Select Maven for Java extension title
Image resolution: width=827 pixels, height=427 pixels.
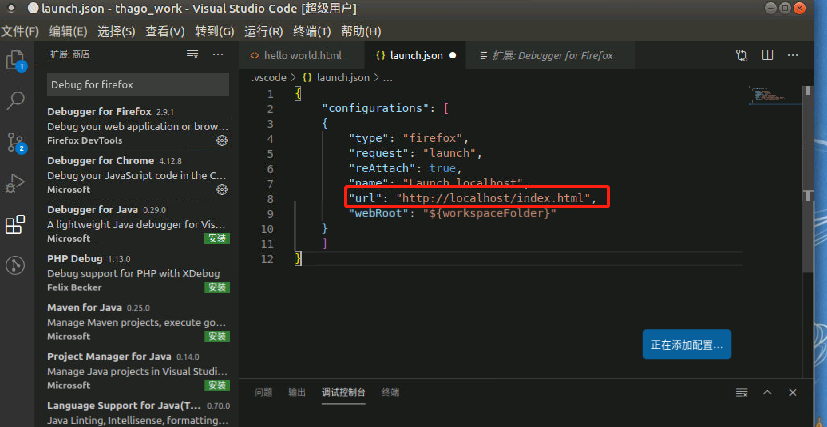click(84, 307)
